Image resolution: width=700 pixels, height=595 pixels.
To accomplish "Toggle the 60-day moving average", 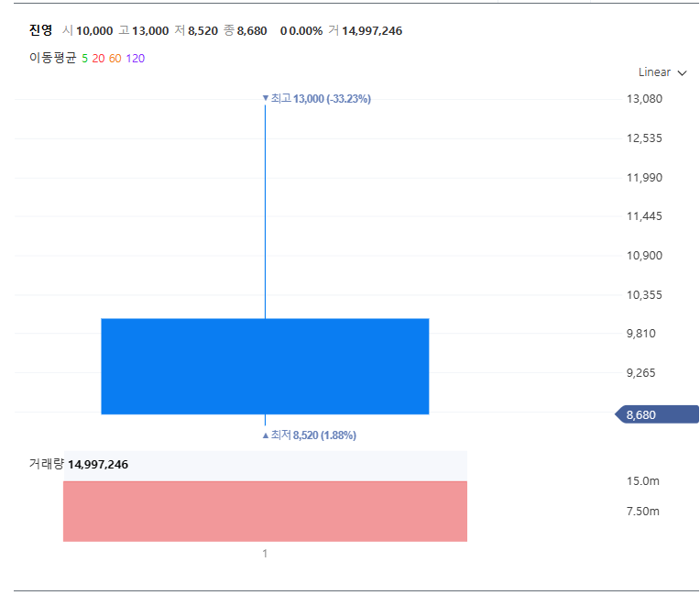I will 115,59.
